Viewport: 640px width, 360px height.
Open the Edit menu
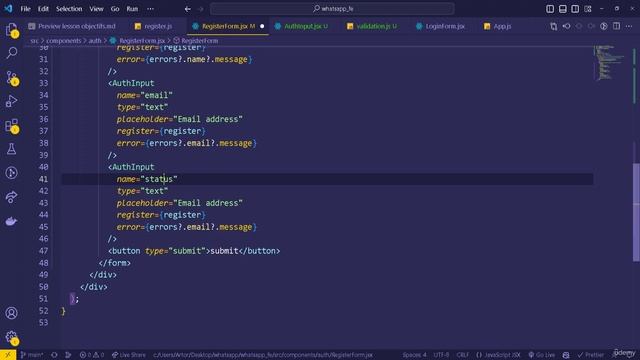coord(43,9)
